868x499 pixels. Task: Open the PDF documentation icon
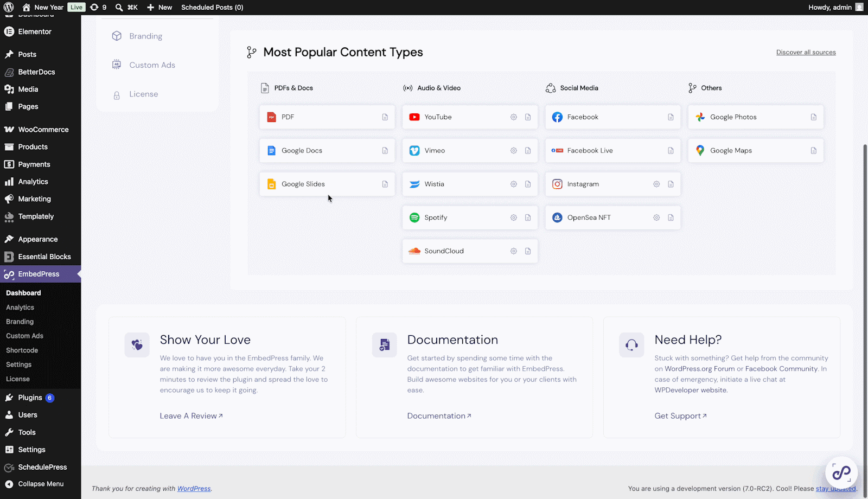click(x=385, y=117)
